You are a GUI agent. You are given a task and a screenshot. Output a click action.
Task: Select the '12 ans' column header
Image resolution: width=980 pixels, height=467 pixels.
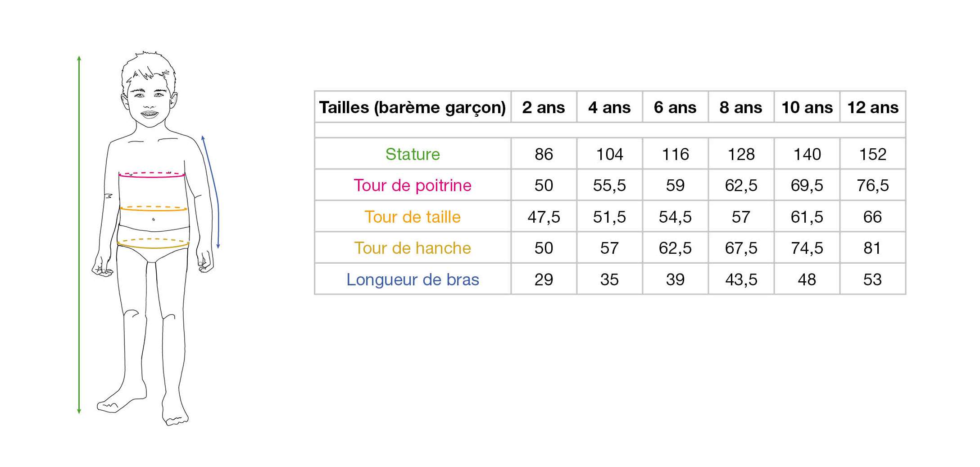[873, 107]
